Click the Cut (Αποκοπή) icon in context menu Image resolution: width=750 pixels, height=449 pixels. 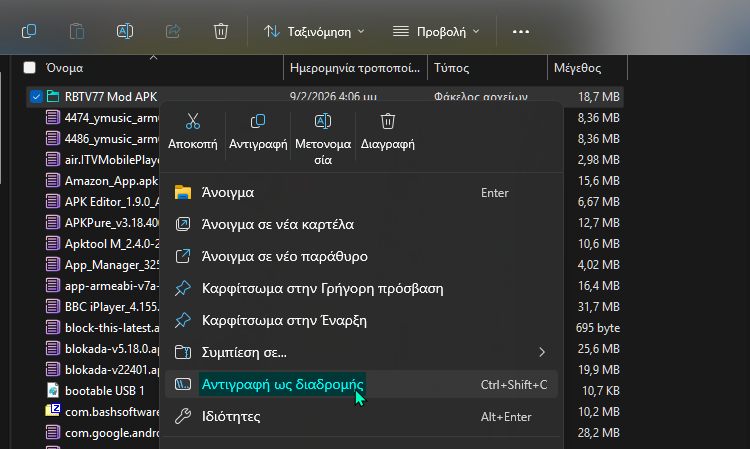click(193, 122)
